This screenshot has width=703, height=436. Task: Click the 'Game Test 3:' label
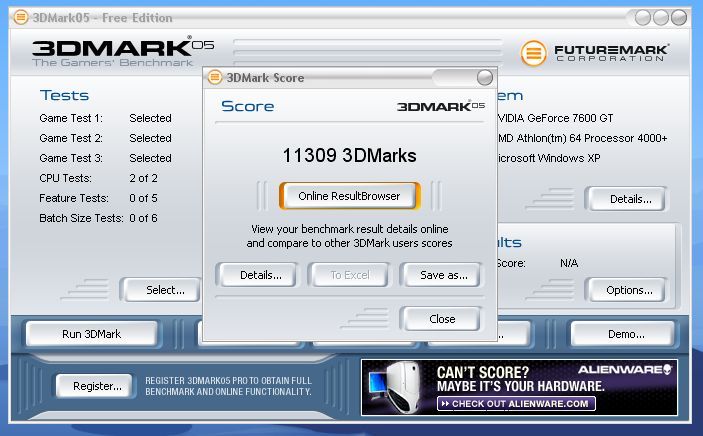[x=71, y=158]
